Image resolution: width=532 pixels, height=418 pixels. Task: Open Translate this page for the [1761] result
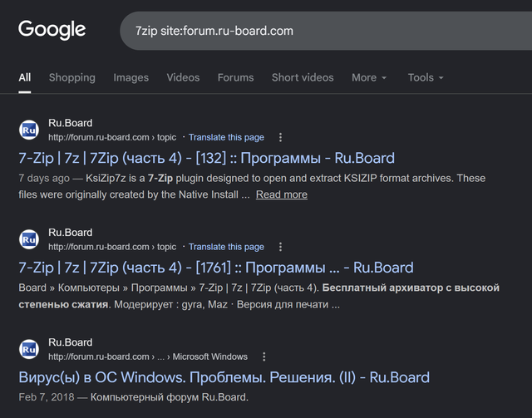tap(226, 247)
